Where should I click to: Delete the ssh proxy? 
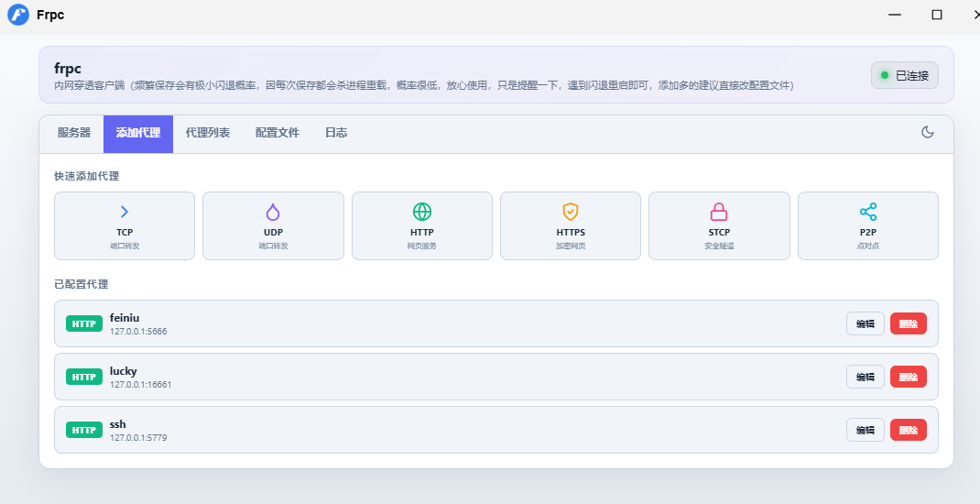tap(909, 430)
